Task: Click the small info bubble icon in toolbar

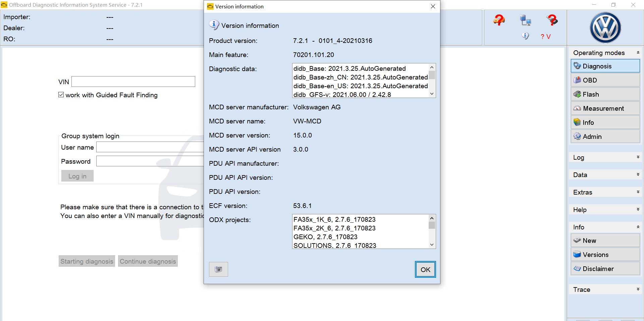Action: point(525,36)
